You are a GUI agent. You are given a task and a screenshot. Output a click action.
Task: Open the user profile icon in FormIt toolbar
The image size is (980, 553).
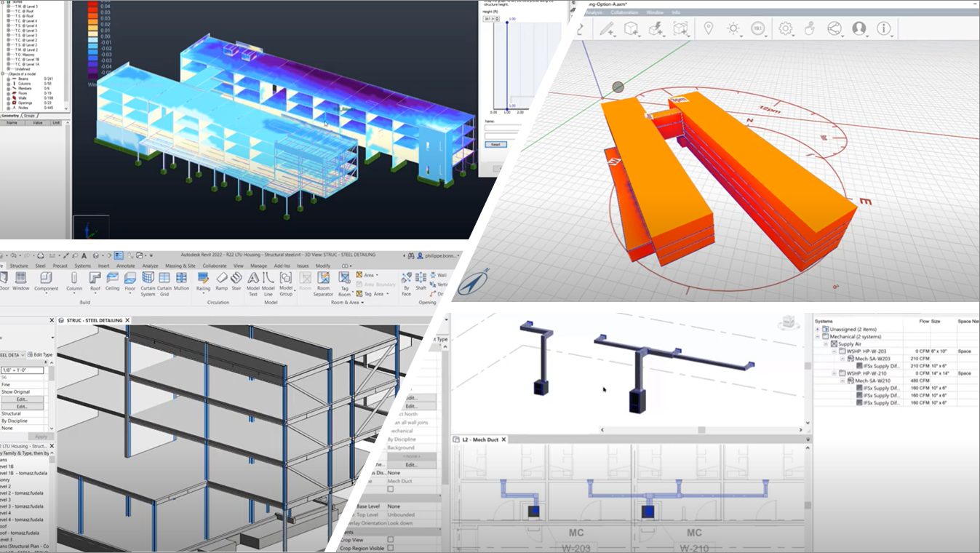(859, 28)
